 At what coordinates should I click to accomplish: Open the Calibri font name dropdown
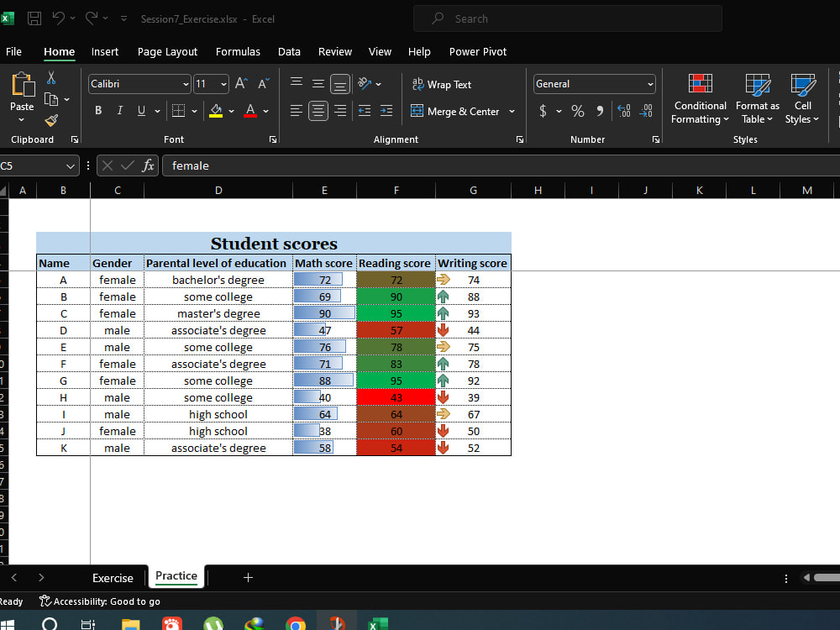pyautogui.click(x=186, y=84)
